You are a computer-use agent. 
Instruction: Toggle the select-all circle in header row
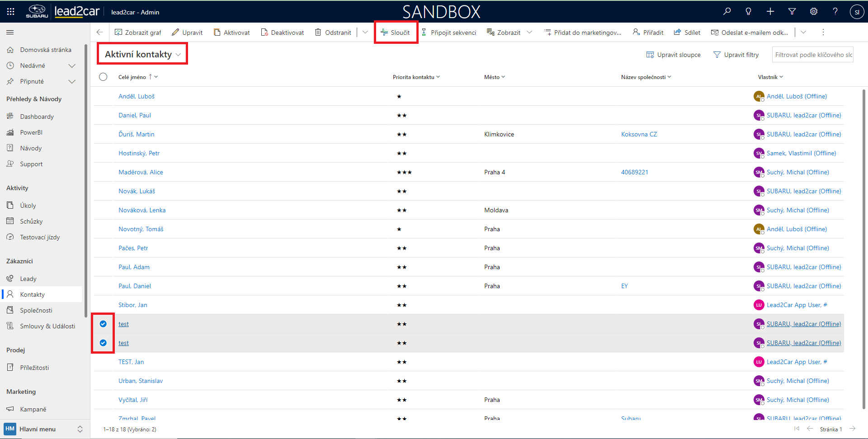pos(103,77)
